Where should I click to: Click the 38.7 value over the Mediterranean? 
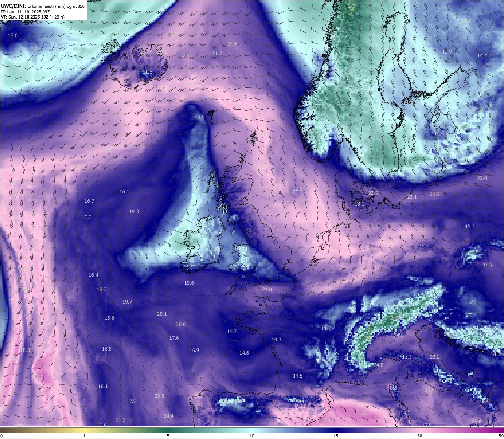point(366,413)
